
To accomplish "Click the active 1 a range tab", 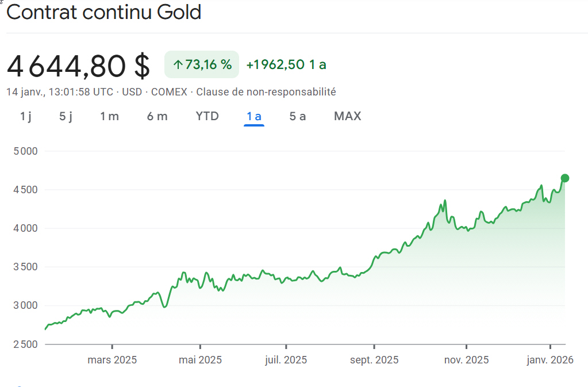I will [x=254, y=116].
